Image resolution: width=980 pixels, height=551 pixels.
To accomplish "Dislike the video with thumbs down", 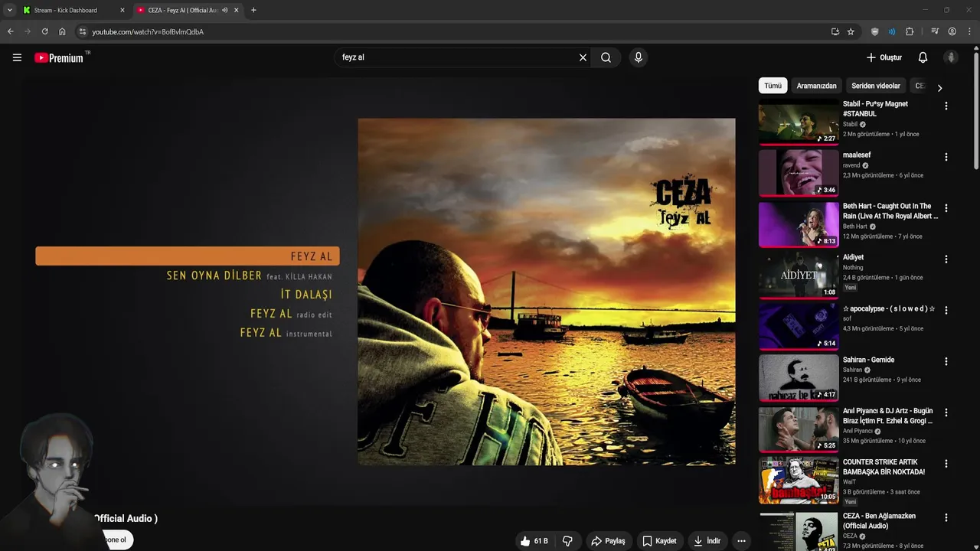I will click(x=567, y=541).
